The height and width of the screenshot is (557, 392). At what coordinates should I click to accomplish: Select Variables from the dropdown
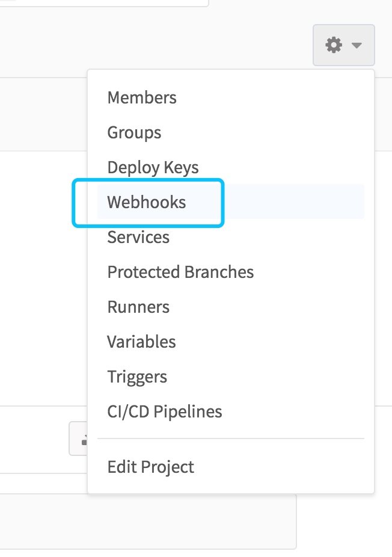click(141, 342)
